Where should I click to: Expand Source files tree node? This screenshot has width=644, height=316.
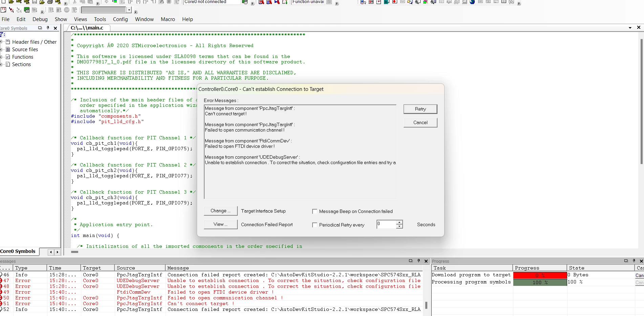coord(1,50)
